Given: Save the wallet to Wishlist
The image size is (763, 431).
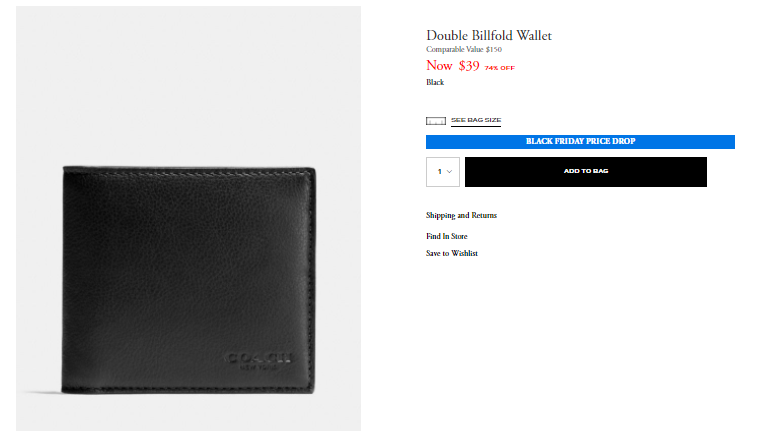Looking at the screenshot, I should click(452, 253).
